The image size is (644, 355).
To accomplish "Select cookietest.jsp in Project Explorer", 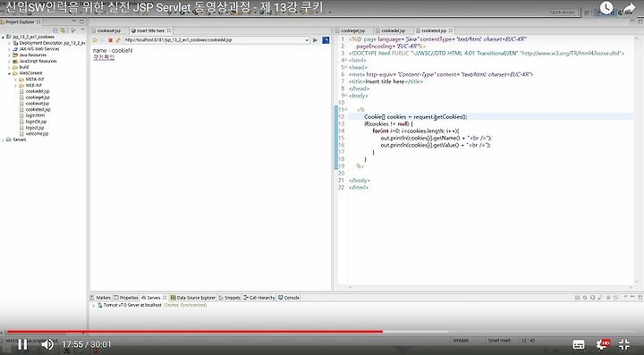I will tap(38, 110).
